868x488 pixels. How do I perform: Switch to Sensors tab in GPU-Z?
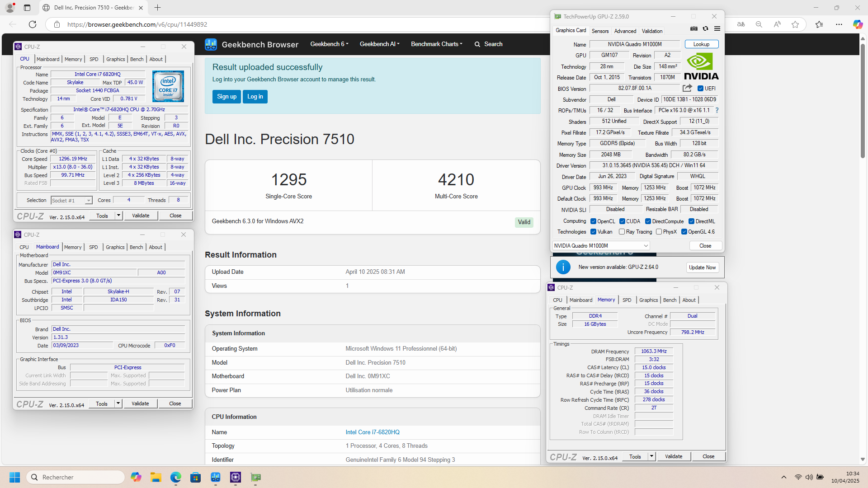(x=600, y=31)
